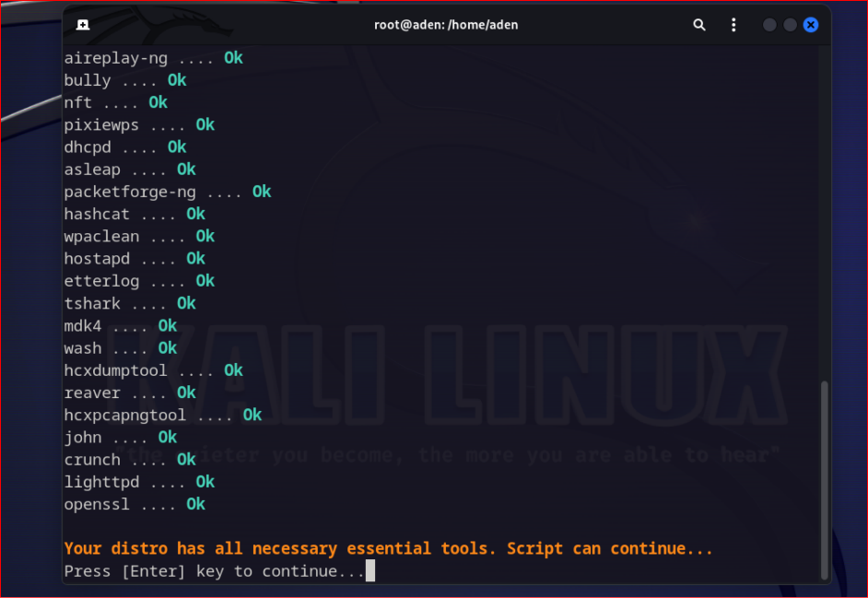Screen dimensions: 868x598
Task: Select the etterlog line
Action: (139, 281)
